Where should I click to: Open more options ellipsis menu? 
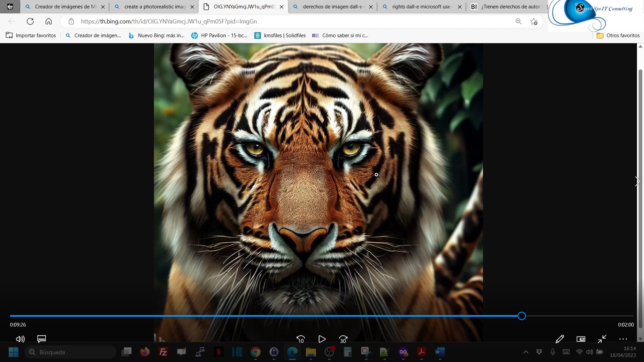point(623,339)
